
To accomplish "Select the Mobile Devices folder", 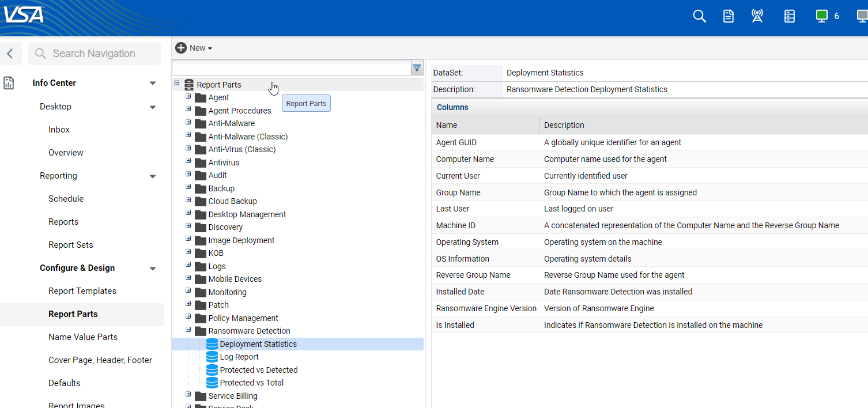I will point(235,279).
